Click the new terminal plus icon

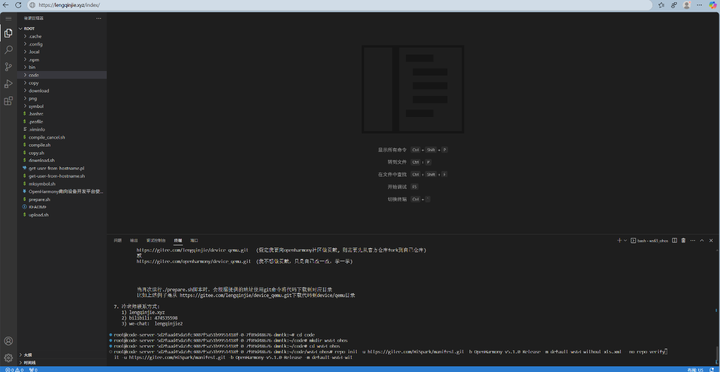619,240
